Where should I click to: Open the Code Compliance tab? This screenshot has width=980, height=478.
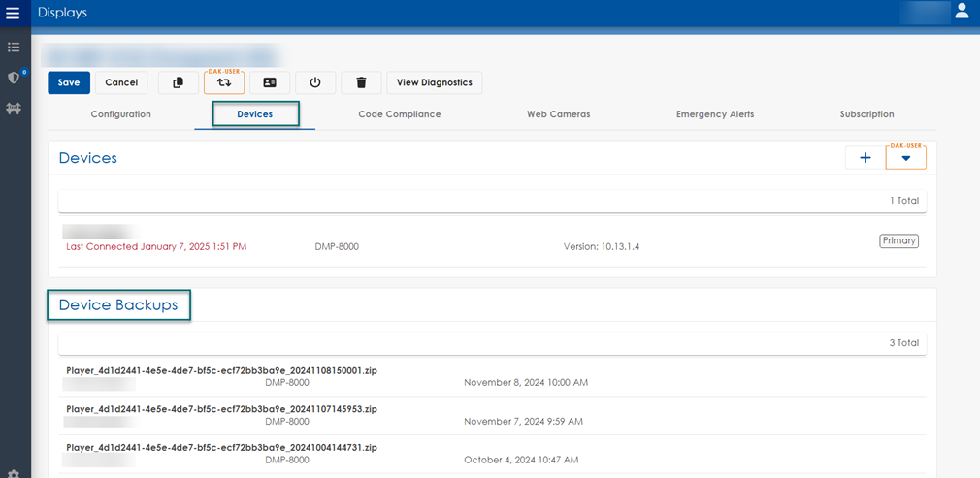click(399, 114)
